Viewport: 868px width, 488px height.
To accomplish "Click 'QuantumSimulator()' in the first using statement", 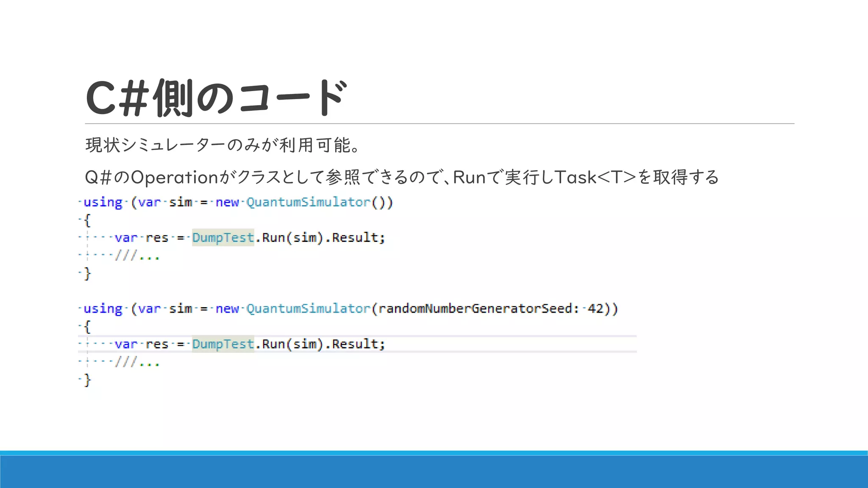I will click(x=320, y=202).
